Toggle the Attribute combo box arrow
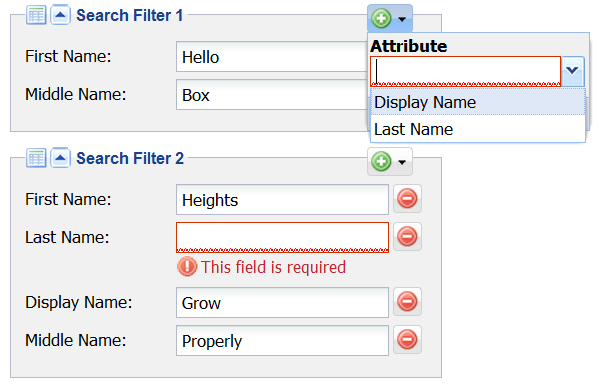The width and height of the screenshot is (599, 387). 572,71
